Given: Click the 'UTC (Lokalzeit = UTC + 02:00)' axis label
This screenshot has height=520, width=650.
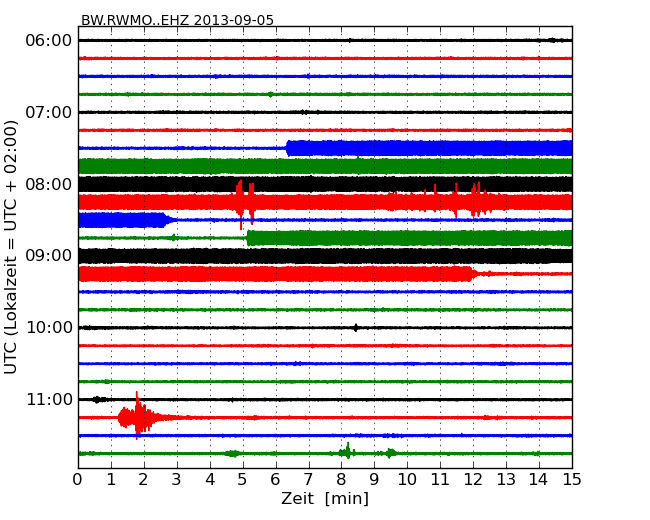Looking at the screenshot, I should [x=11, y=247].
